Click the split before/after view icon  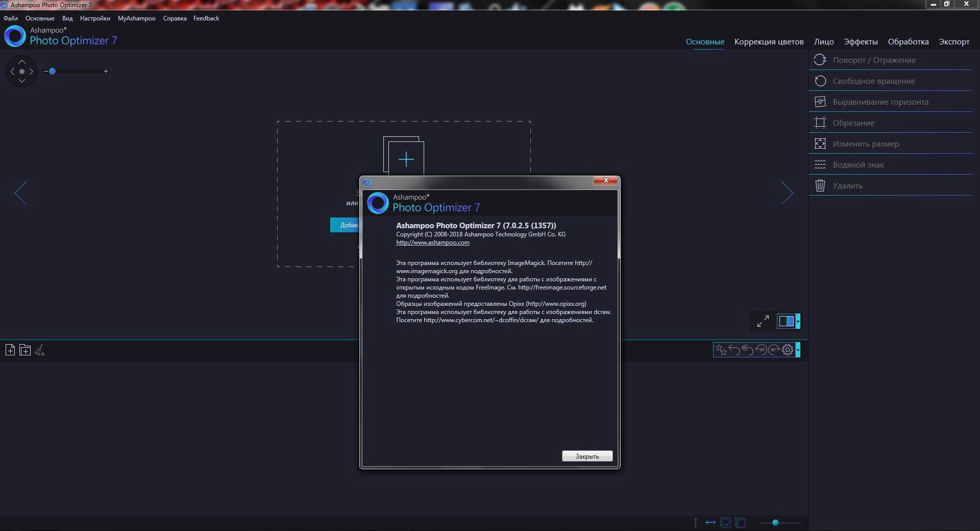click(786, 321)
